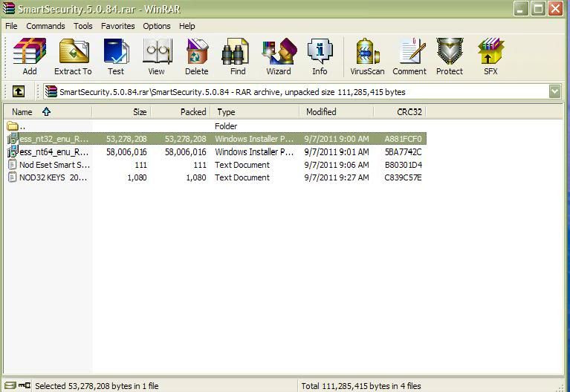Select the NOD32 KEYS 20... file name
570x392 pixels.
[x=53, y=177]
